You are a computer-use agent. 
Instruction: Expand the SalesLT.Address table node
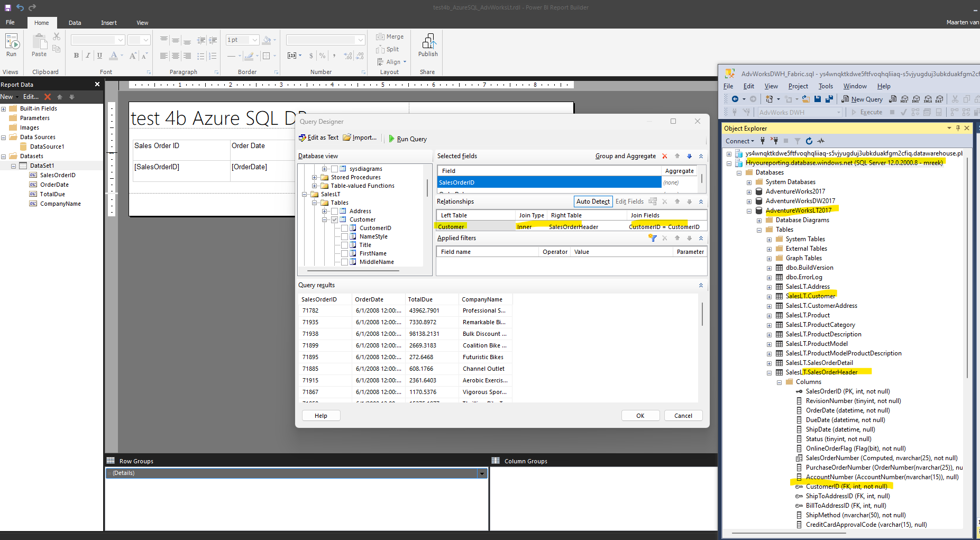[770, 286]
